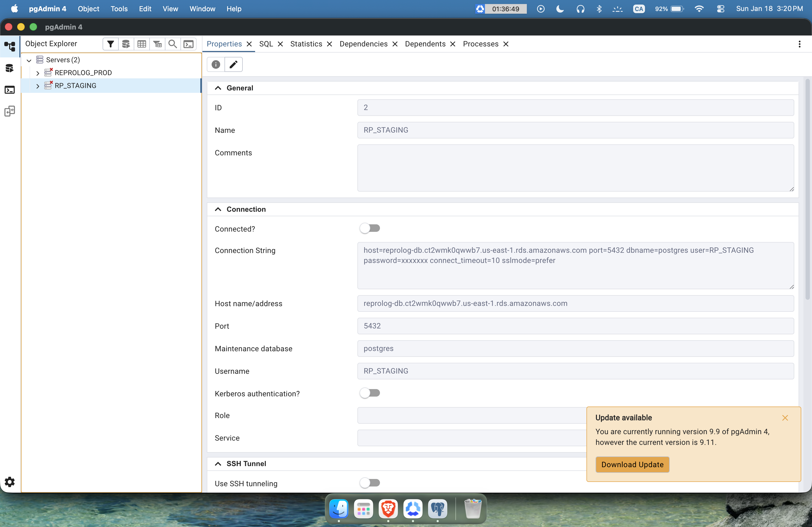Click the Host name/address field
The width and height of the screenshot is (812, 527).
575,303
